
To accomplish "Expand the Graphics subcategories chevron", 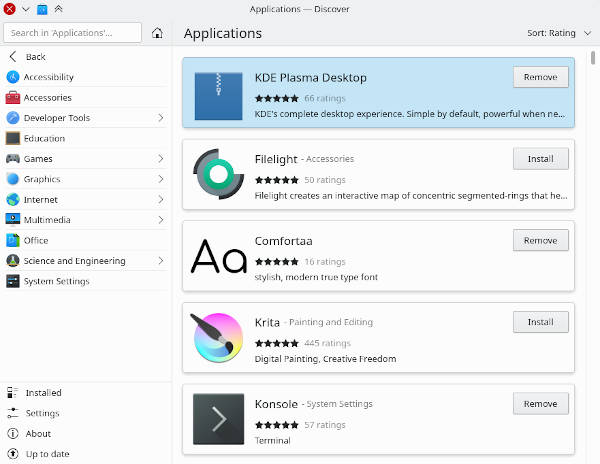I will pyautogui.click(x=161, y=179).
